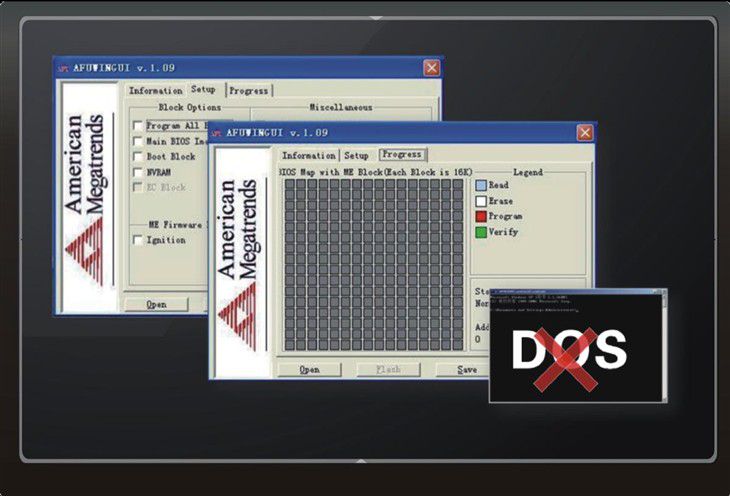730x496 pixels.
Task: Click the "Miscellaneous" group label
Action: [341, 107]
